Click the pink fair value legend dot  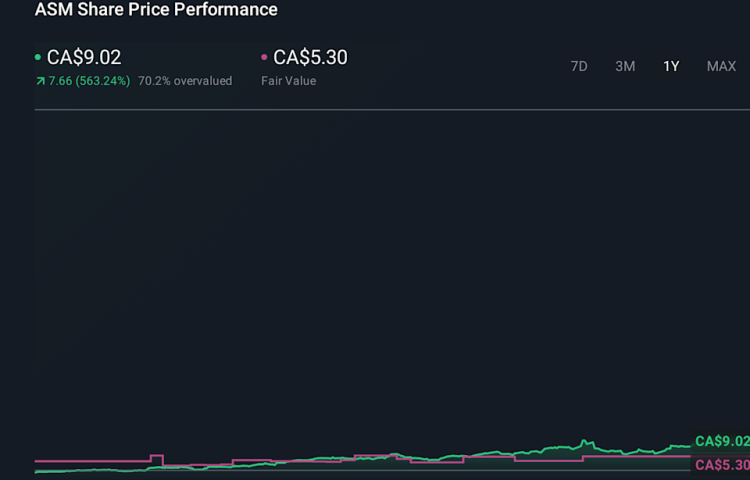coord(264,58)
